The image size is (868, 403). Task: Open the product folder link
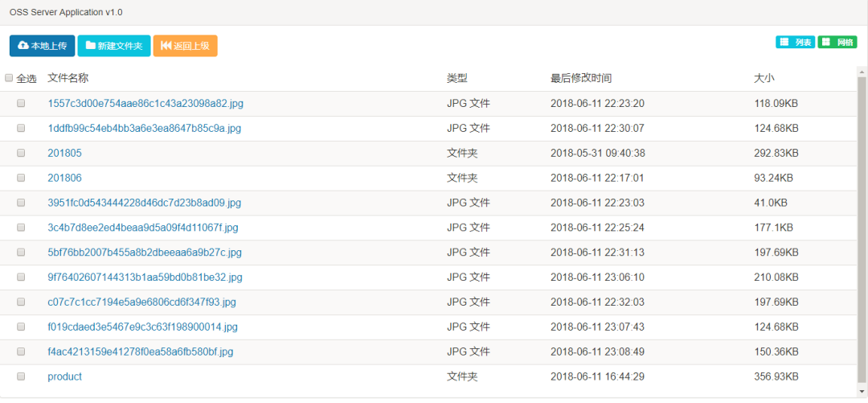64,376
